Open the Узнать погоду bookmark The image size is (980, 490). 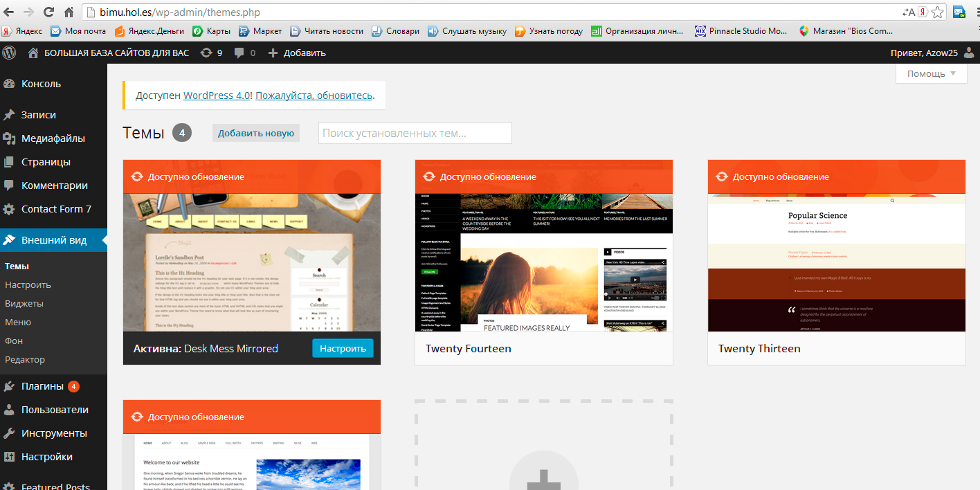(x=549, y=31)
